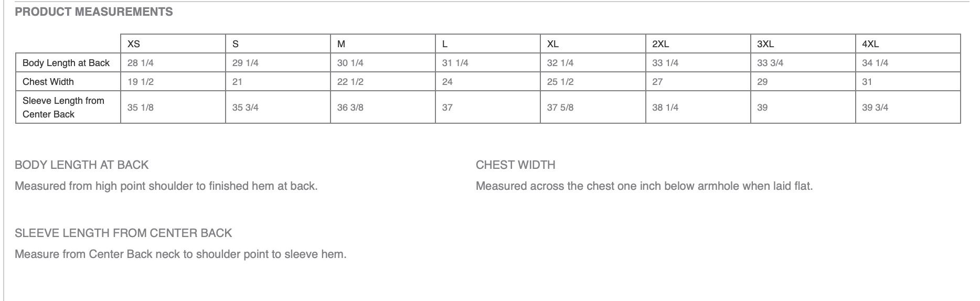Click the 2XL chest width value 27
Image resolution: width=980 pixels, height=301 pixels.
(x=657, y=82)
